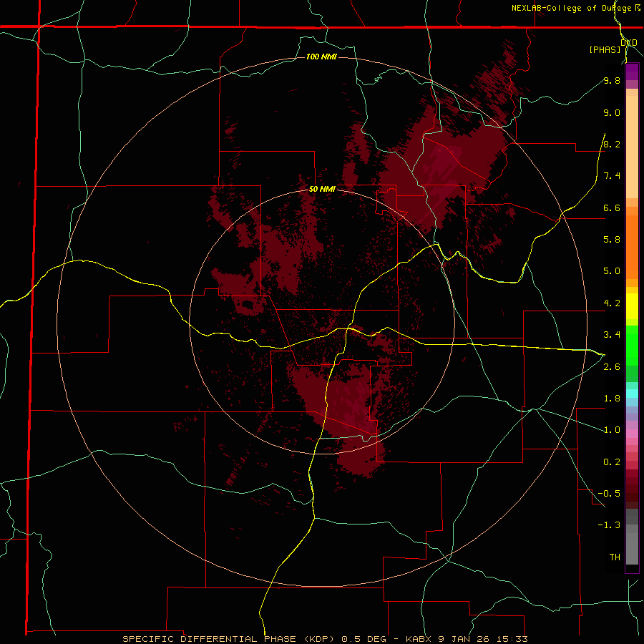
Task: Pick the bright green segment of the color bar
Action: click(x=632, y=345)
